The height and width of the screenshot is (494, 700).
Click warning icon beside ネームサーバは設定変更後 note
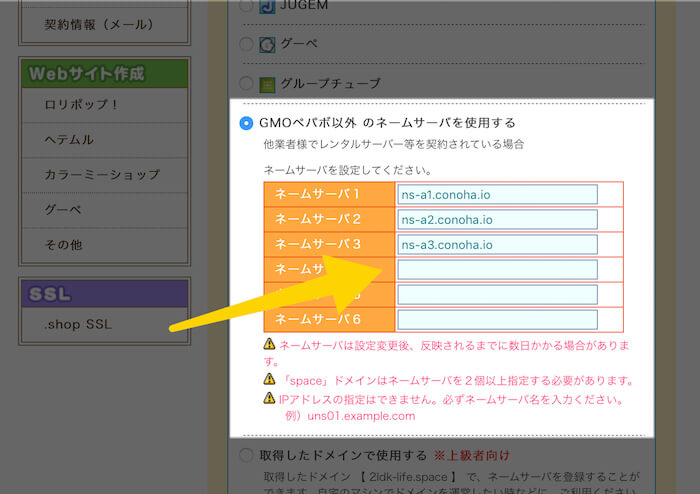(269, 344)
